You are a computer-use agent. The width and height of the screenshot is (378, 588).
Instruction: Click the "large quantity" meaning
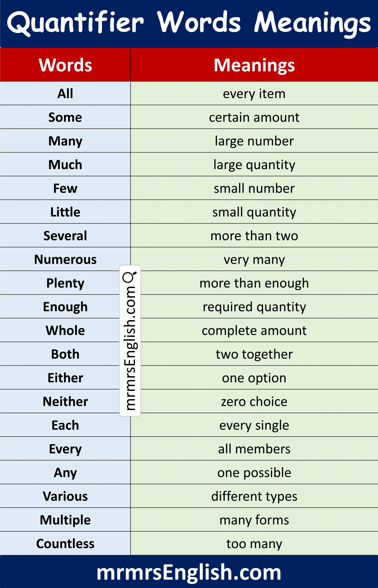pos(254,165)
